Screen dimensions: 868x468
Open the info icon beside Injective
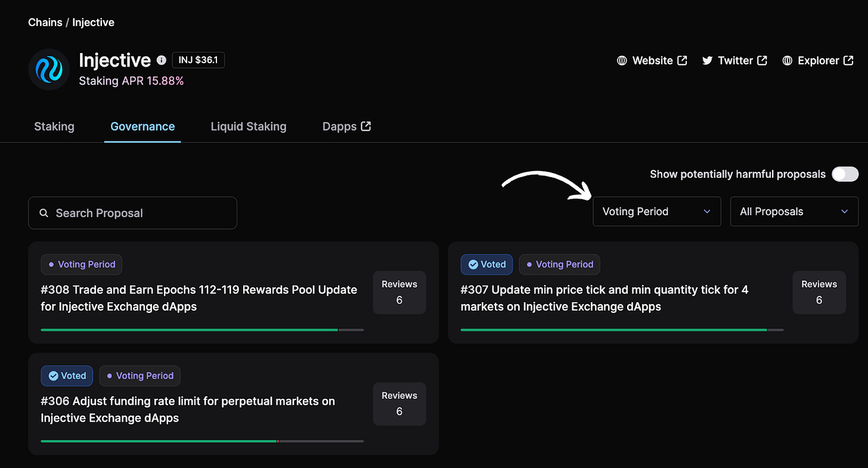pyautogui.click(x=161, y=60)
